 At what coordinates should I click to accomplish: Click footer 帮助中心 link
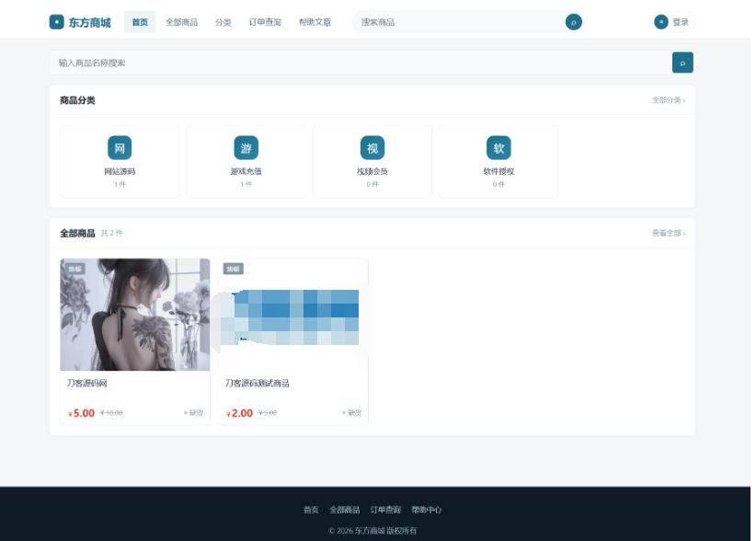click(426, 510)
